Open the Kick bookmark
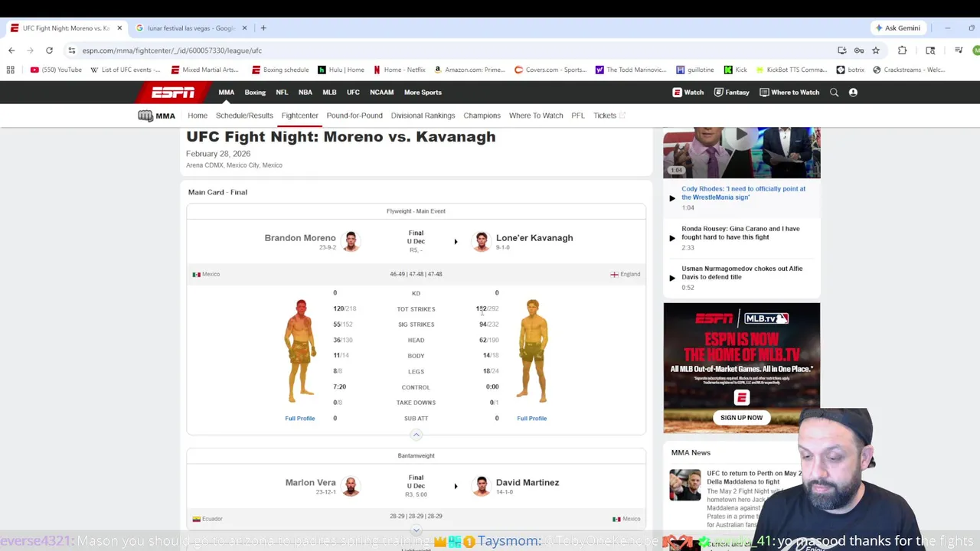Image resolution: width=980 pixels, height=551 pixels. pos(735,70)
